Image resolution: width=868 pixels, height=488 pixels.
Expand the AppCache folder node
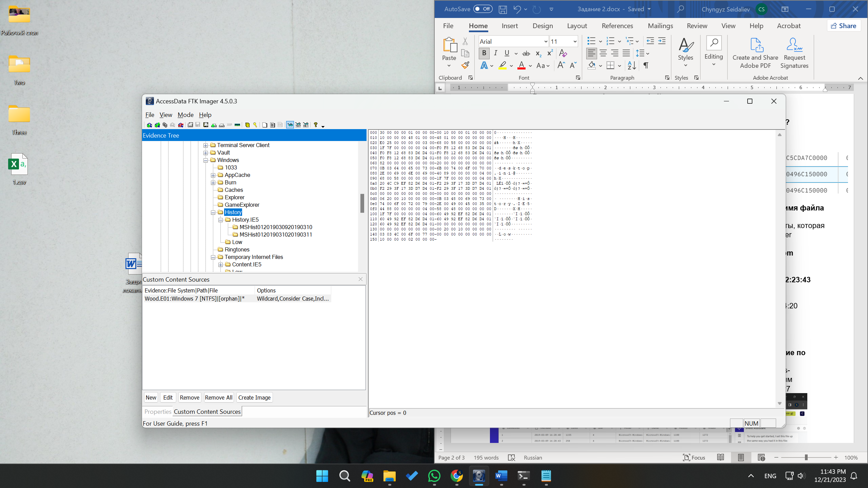pos(213,175)
